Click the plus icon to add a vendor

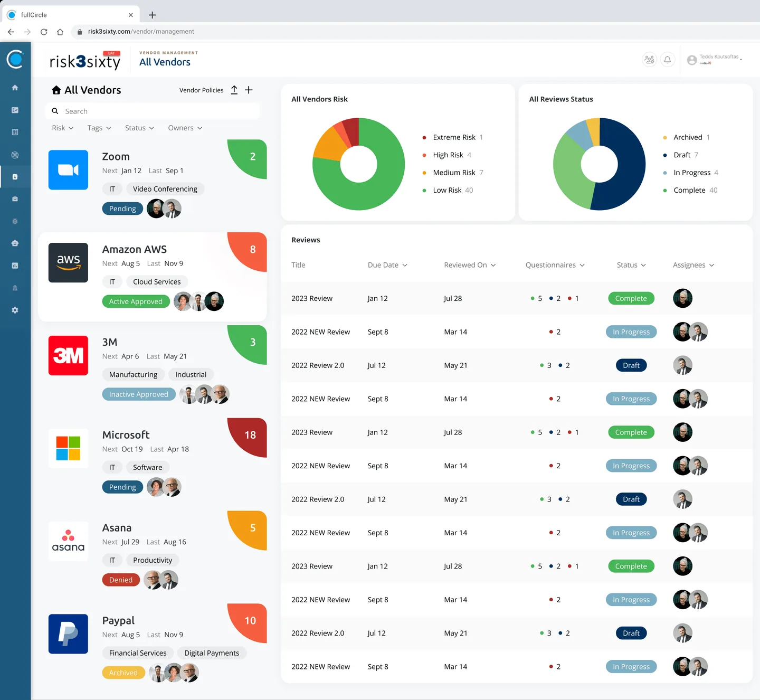tap(249, 90)
